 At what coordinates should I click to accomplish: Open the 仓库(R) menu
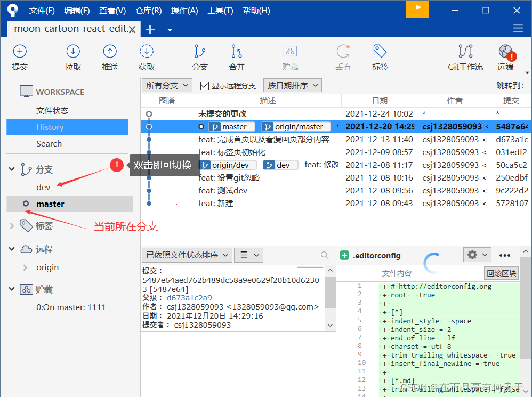(x=149, y=11)
